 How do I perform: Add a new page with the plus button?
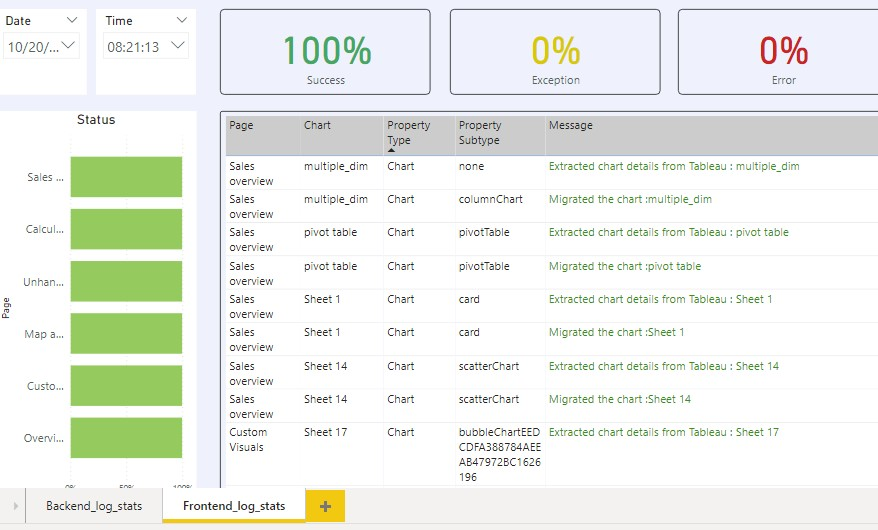tap(325, 507)
